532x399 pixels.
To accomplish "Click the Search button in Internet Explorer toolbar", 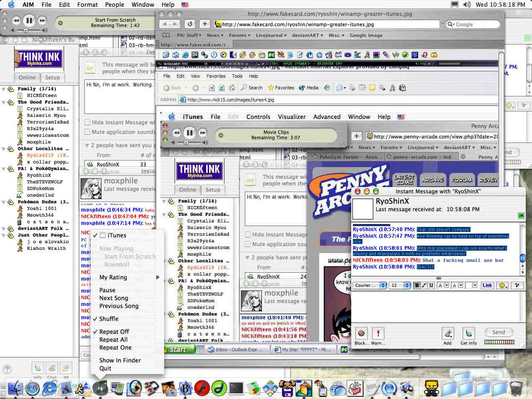I will click(252, 88).
